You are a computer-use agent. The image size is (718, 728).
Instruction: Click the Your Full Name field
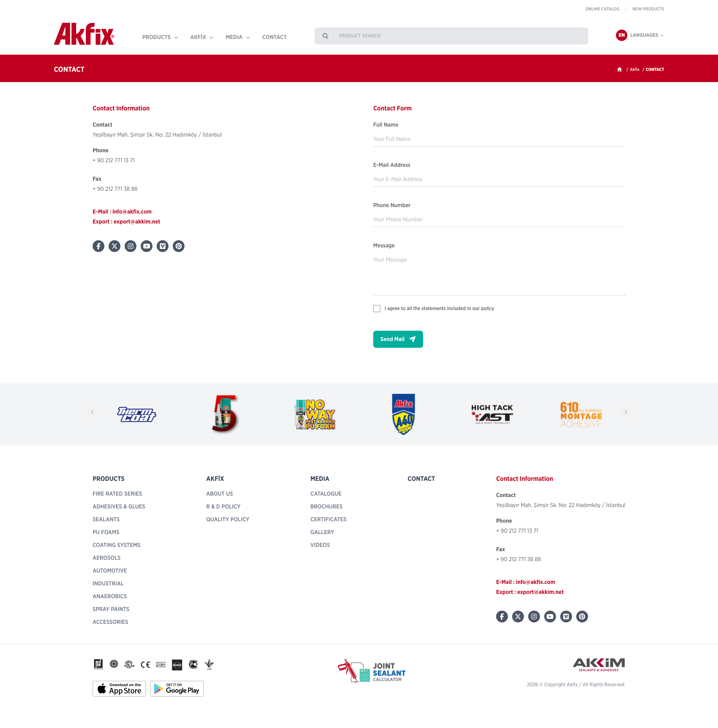(x=499, y=139)
